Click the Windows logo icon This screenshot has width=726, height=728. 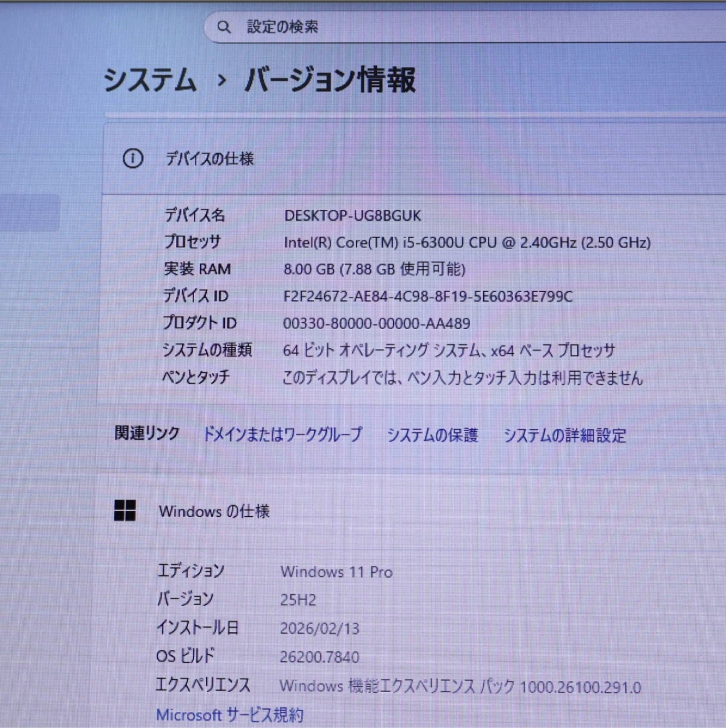(125, 511)
